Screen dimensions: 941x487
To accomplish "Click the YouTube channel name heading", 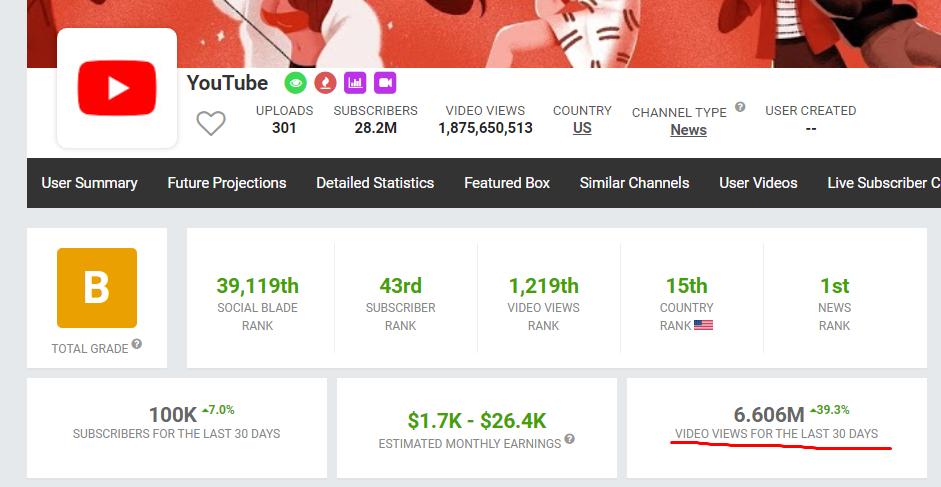I will 227,83.
